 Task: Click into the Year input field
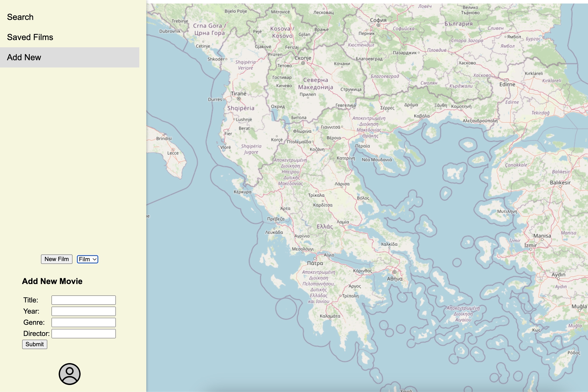point(83,311)
